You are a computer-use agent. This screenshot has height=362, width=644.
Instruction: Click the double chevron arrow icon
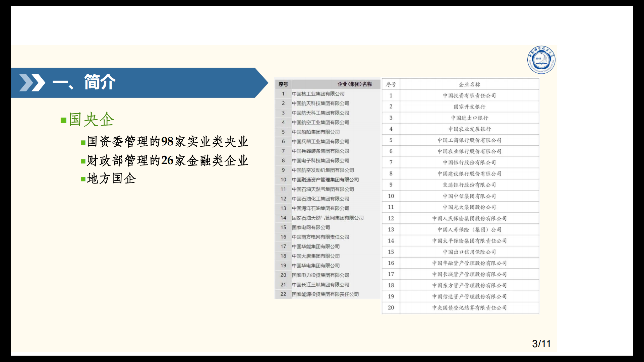32,83
